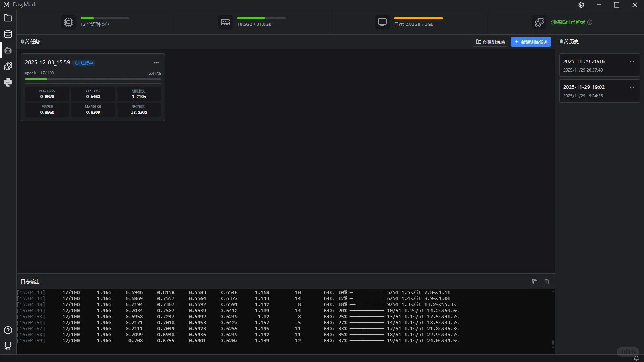Click history timestamp 2025/11/29 19:24:26
Image resolution: width=644 pixels, height=362 pixels.
pos(583,96)
